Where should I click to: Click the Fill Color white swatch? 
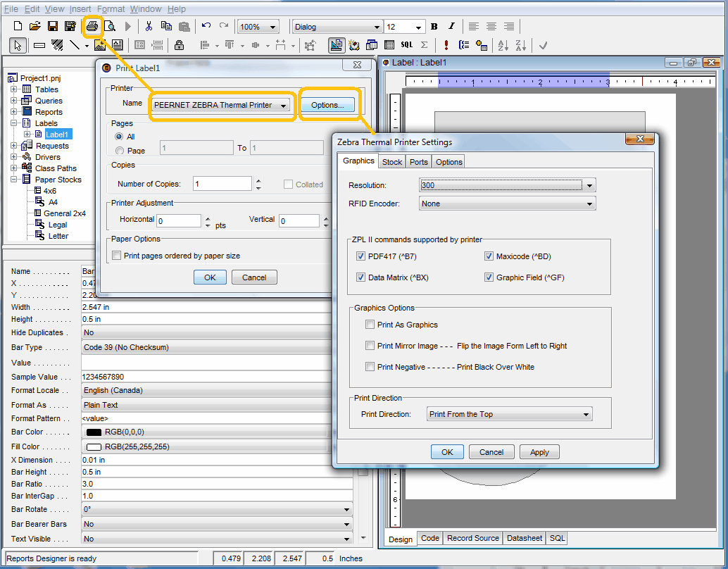point(94,447)
